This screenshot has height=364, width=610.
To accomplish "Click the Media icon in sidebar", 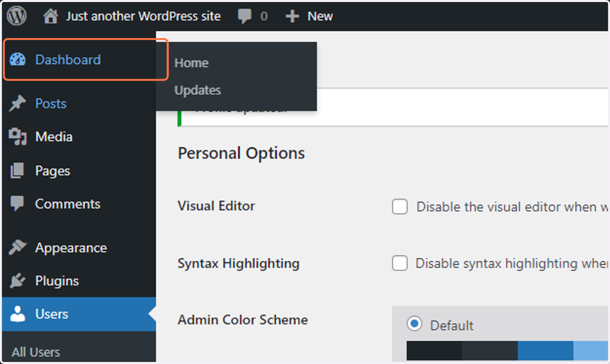I will (18, 137).
